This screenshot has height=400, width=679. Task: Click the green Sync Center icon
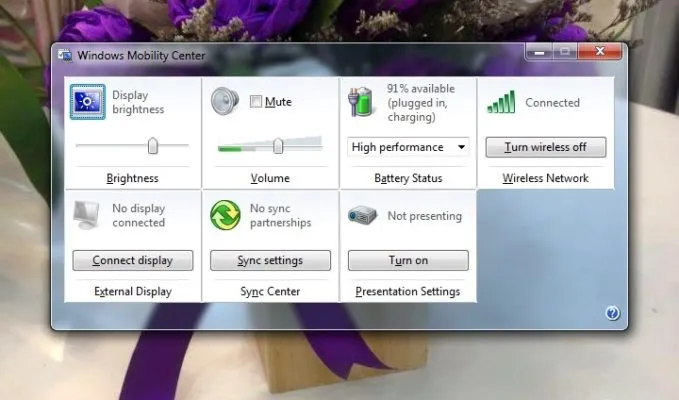(x=225, y=215)
